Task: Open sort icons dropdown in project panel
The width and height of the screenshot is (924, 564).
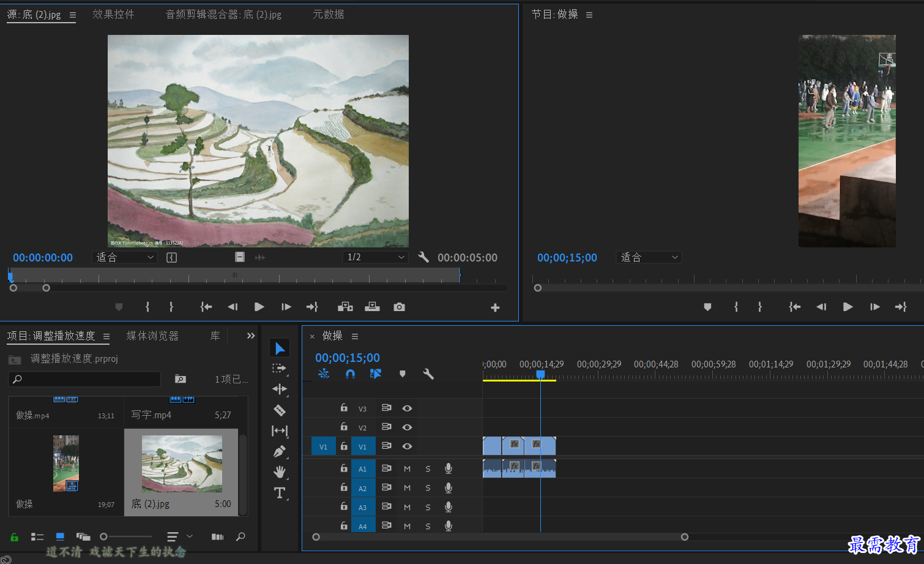Action: point(179,536)
